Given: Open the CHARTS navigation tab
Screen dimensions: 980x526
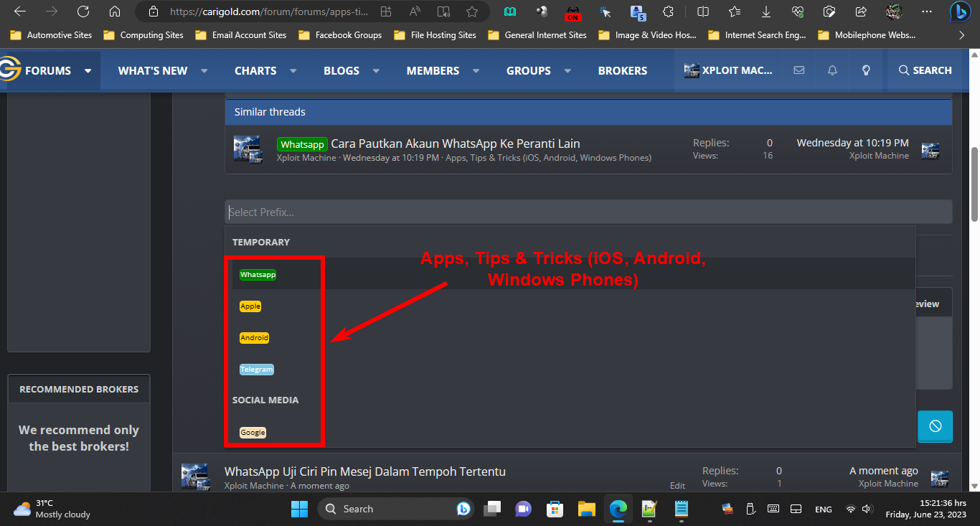Looking at the screenshot, I should [255, 70].
